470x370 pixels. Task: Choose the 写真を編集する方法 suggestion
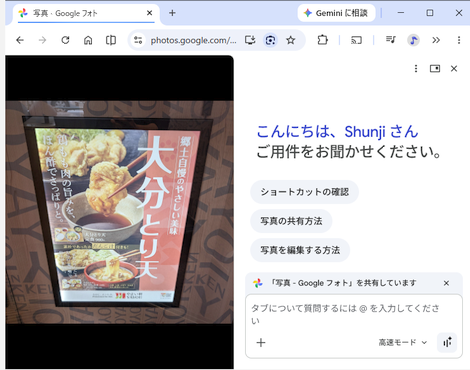[300, 250]
